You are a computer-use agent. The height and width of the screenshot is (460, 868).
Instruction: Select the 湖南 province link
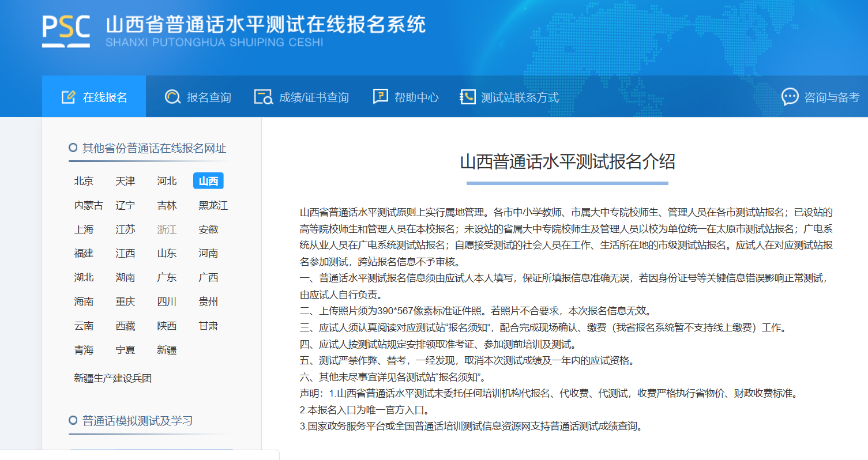tap(125, 277)
